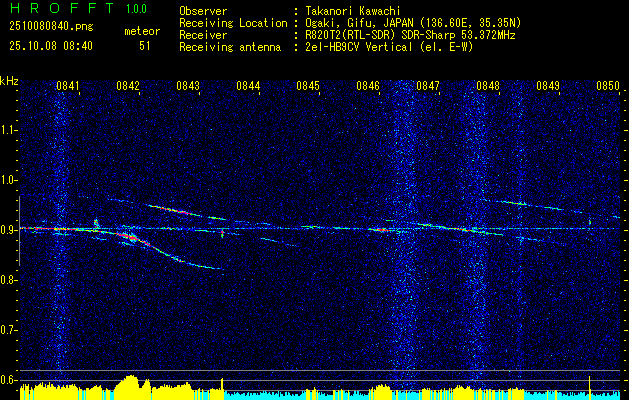The image size is (629, 400).
Task: Click the 0850 time marker
Action: [608, 86]
